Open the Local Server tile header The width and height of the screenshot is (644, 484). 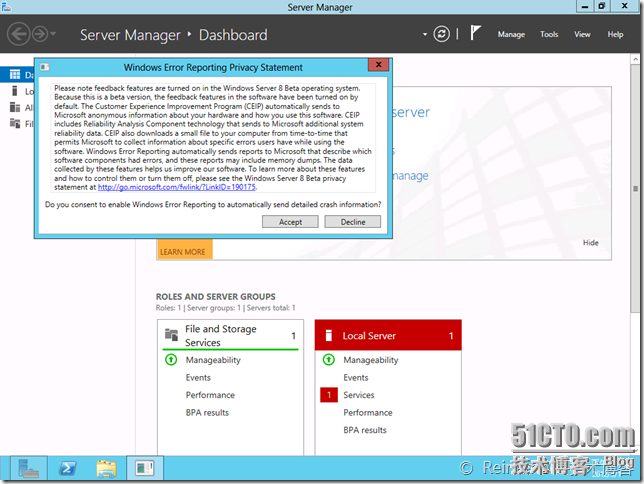click(388, 335)
